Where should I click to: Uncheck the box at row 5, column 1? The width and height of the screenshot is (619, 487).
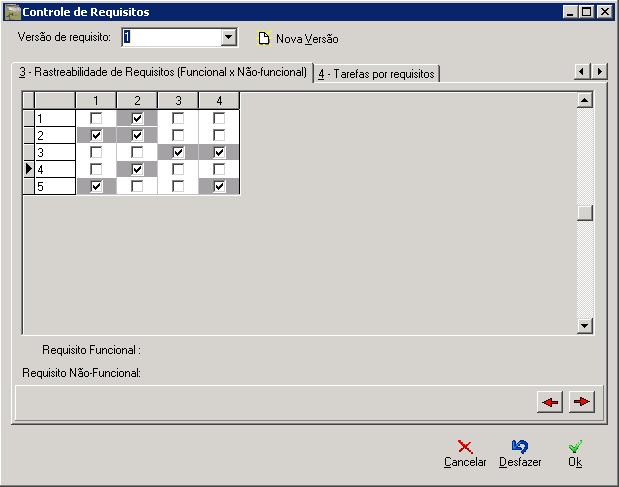click(96, 186)
